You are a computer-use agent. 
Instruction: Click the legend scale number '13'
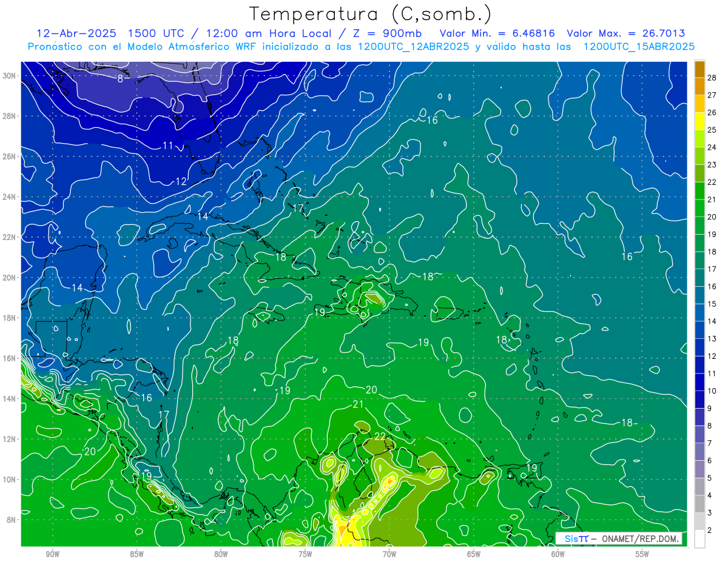(x=712, y=338)
